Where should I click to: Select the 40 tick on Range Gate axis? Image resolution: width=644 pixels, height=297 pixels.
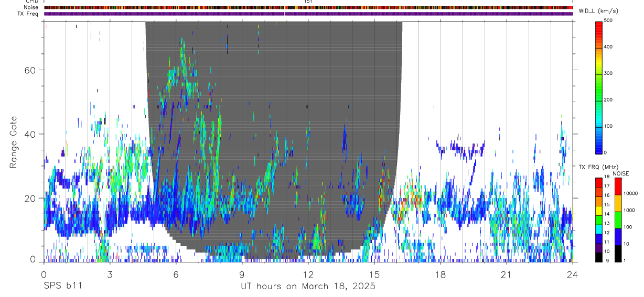pos(30,134)
